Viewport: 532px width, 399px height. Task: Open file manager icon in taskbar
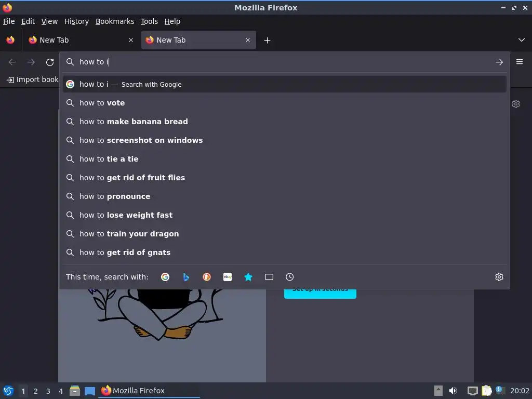pyautogui.click(x=75, y=391)
